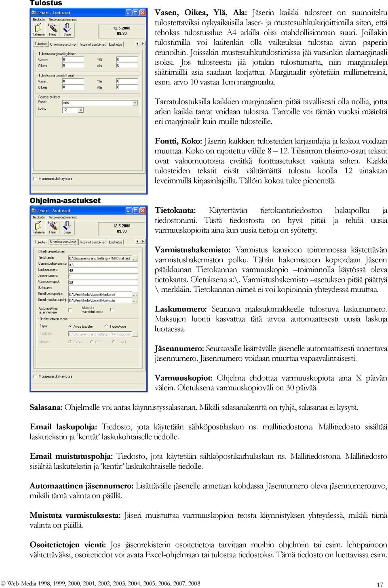Click Ala field under Tulostusmarginaalit tarrat
This screenshot has width=388, height=588.
(127, 87)
